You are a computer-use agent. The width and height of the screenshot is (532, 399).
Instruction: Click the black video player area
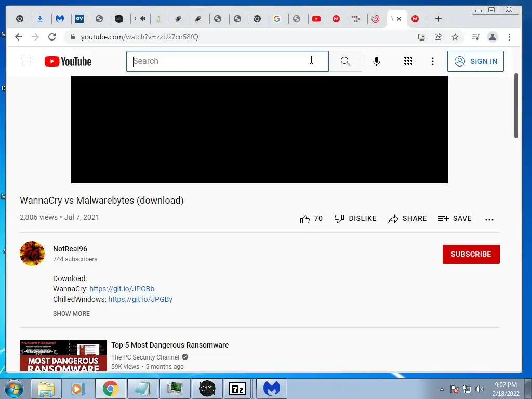click(x=259, y=129)
